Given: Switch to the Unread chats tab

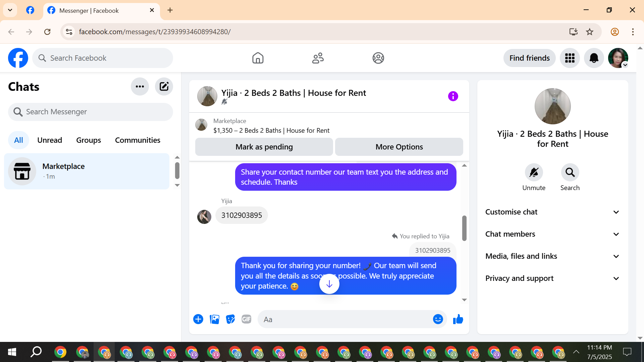Looking at the screenshot, I should (x=50, y=140).
